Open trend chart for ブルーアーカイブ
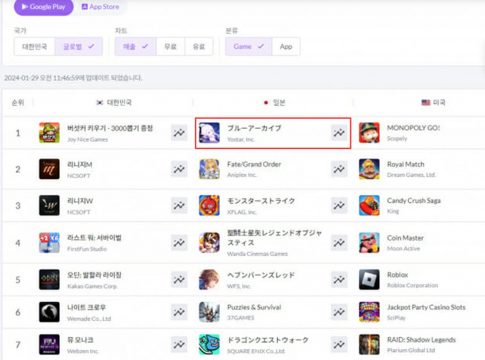 [x=339, y=133]
